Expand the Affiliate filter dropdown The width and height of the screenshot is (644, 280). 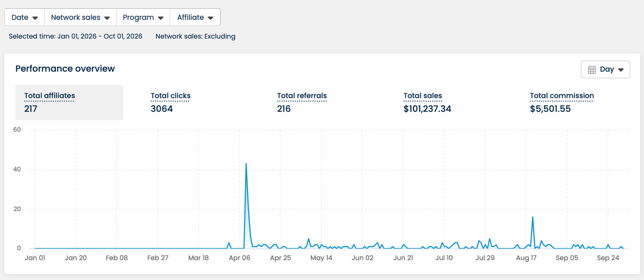pos(195,17)
